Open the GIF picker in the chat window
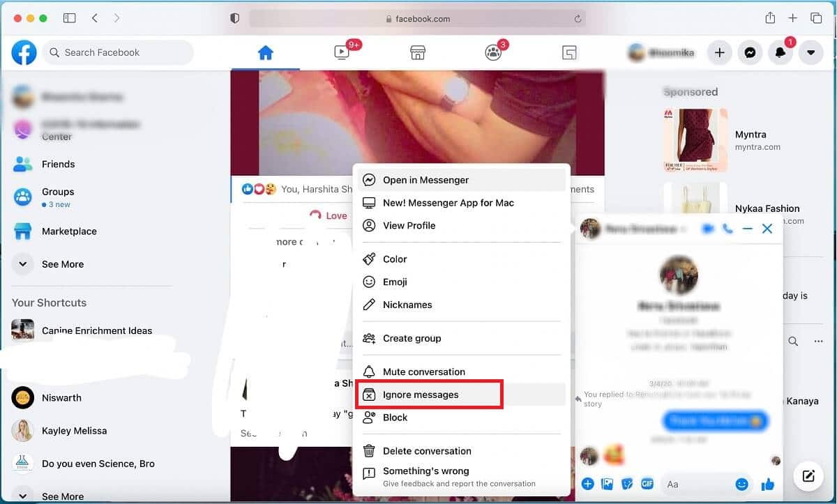This screenshot has height=504, width=837. pos(647,483)
